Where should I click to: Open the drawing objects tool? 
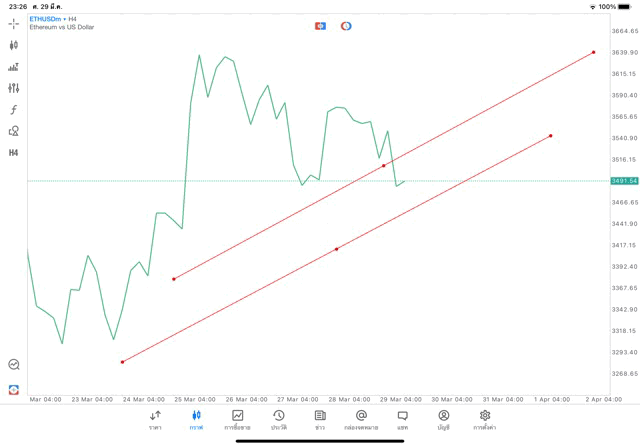[13, 131]
